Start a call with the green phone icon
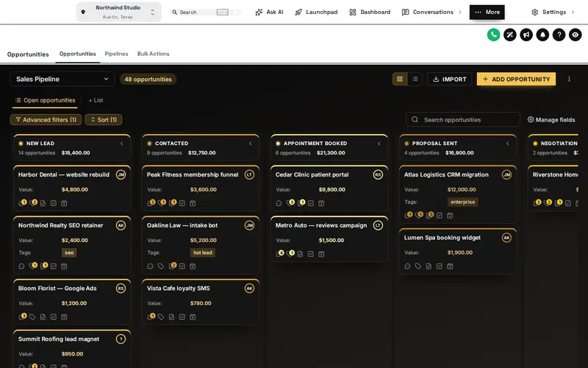Image resolution: width=588 pixels, height=368 pixels. point(493,35)
